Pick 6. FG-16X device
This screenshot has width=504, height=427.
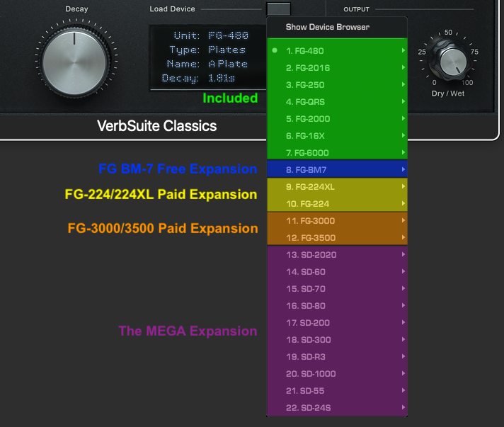click(x=337, y=136)
